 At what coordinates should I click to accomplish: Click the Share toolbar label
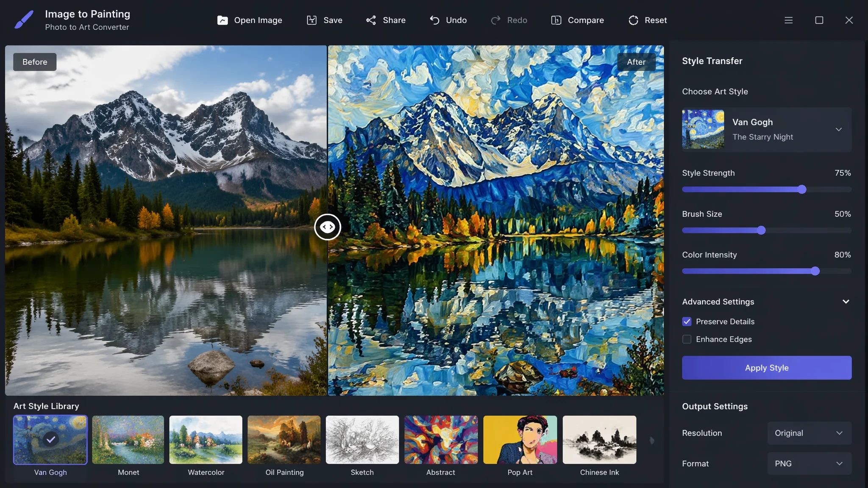click(x=394, y=20)
